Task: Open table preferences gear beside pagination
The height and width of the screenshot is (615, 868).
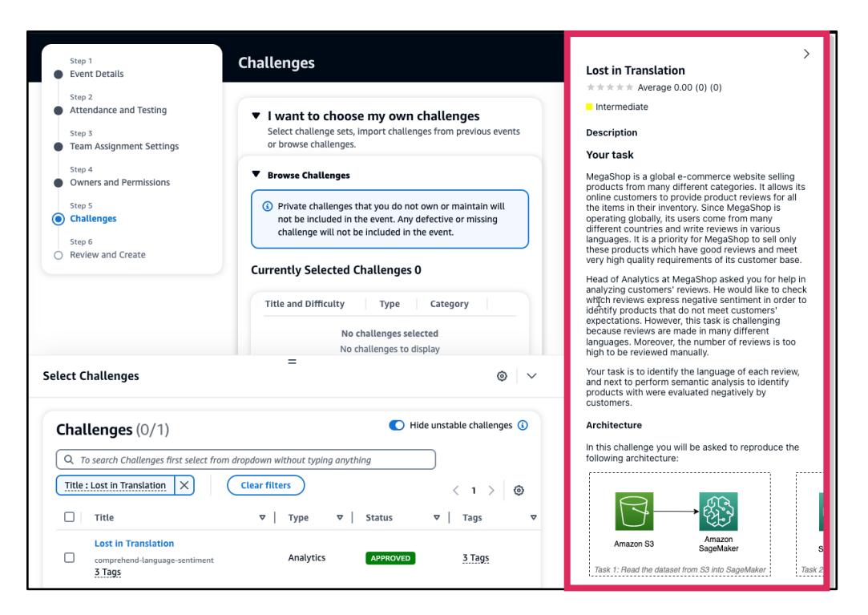Action: click(x=519, y=490)
